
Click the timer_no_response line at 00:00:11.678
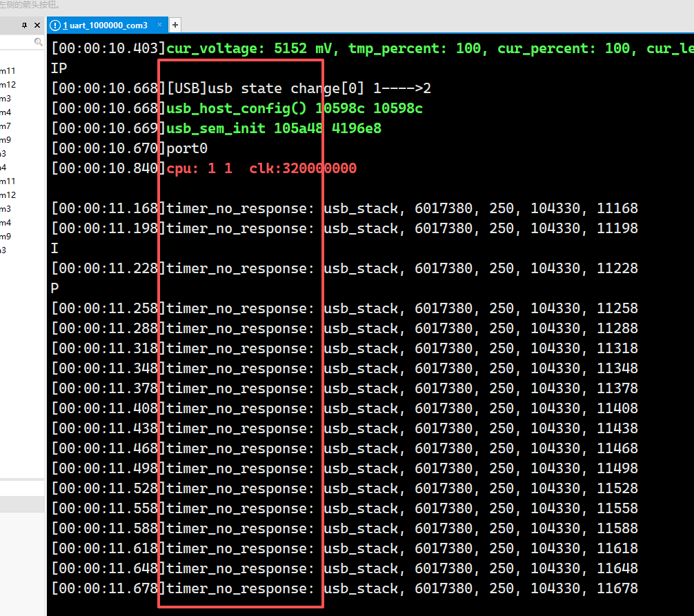[345, 588]
